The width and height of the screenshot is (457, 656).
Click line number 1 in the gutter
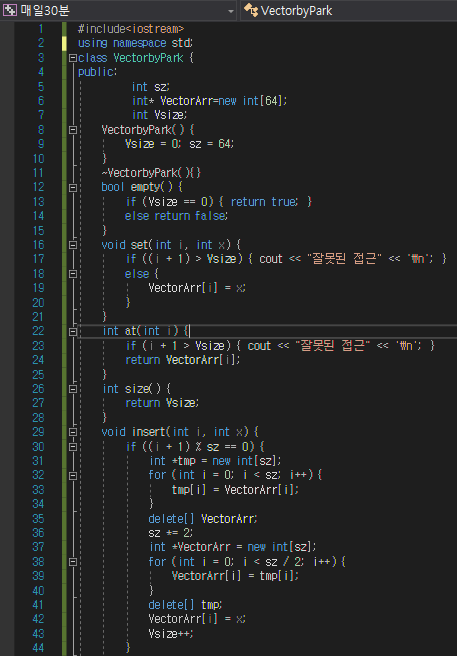tap(41, 29)
